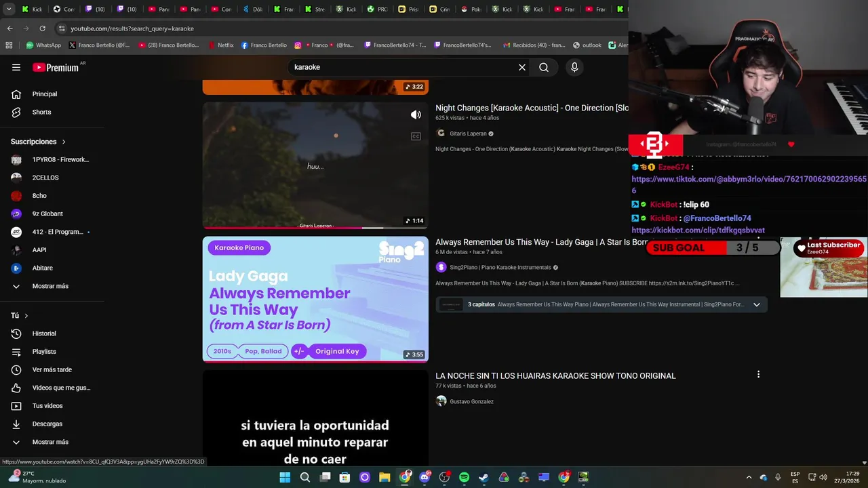Image resolution: width=868 pixels, height=488 pixels.
Task: Open the Gustavo Gonzalez channel
Action: click(471, 401)
